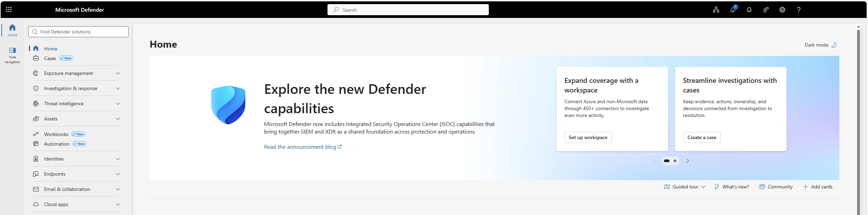Open the Settings gear icon
Screen dimensions: 868x215
[x=782, y=10]
